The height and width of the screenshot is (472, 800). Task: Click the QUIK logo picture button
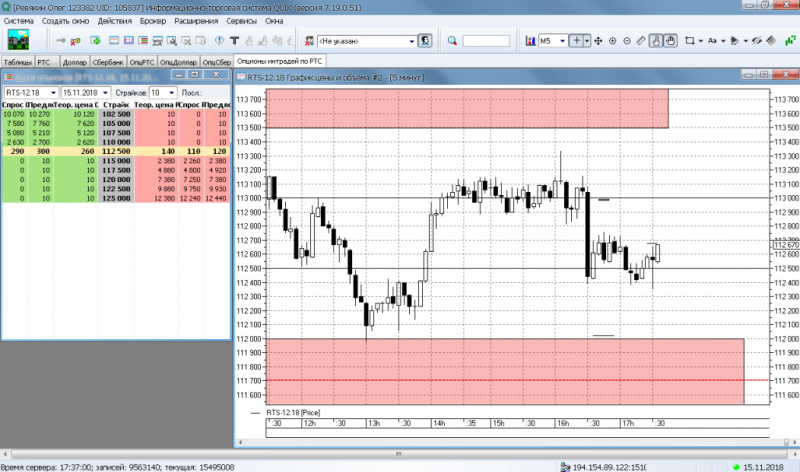coord(18,40)
